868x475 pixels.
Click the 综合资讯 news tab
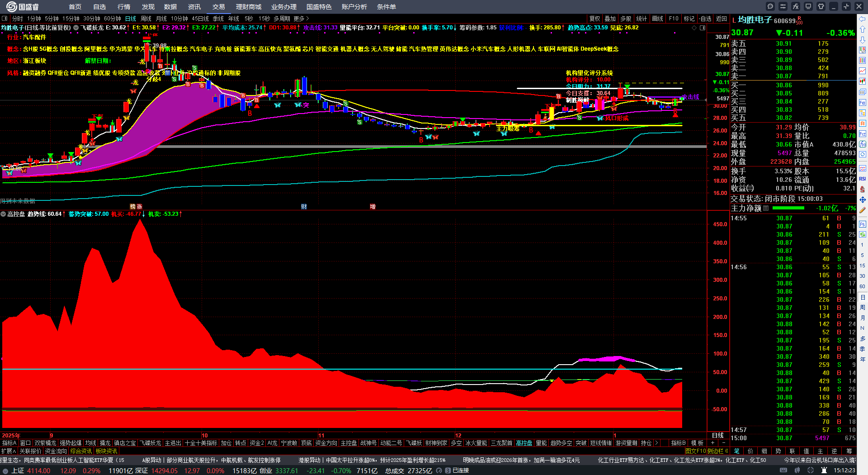[81, 451]
